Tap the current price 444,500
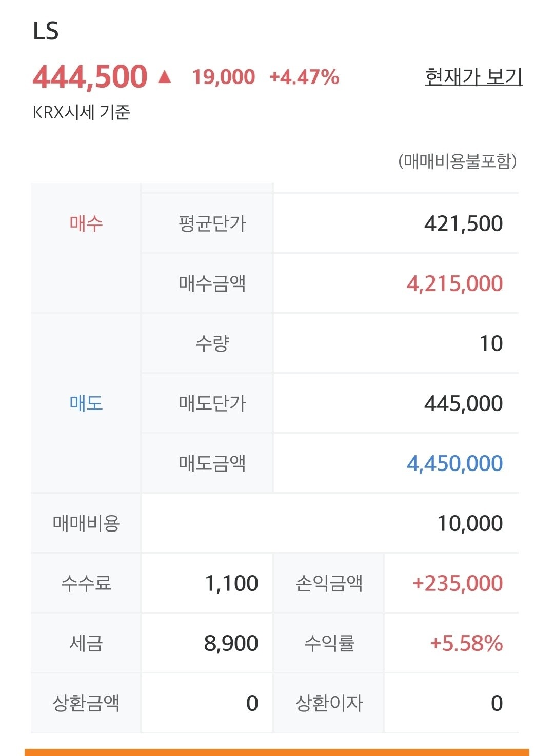The height and width of the screenshot is (756, 554). click(x=90, y=77)
